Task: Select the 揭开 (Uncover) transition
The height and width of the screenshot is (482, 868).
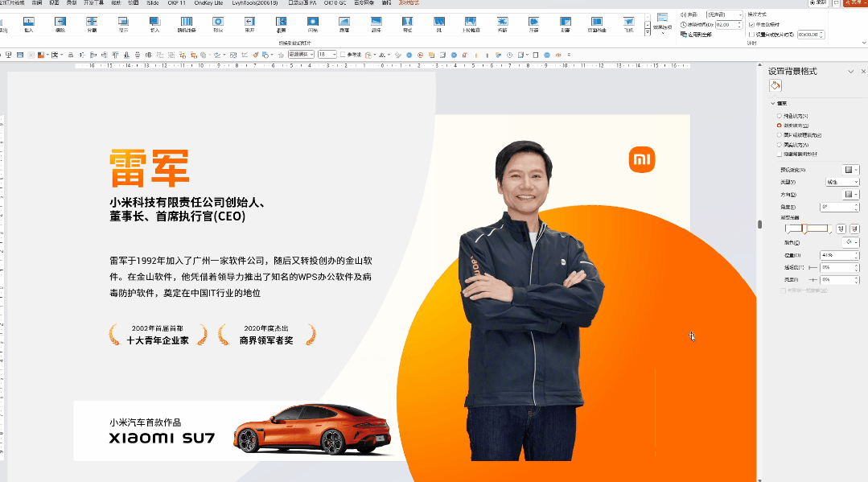Action: coord(249,24)
